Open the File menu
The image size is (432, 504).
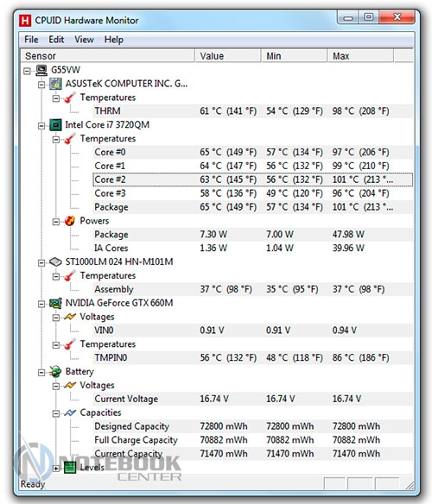coord(31,40)
